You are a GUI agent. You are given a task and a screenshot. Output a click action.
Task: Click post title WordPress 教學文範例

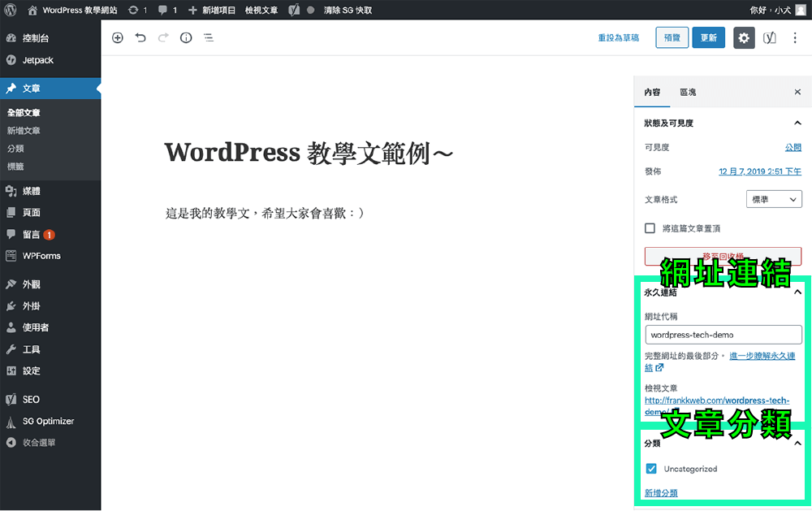[309, 153]
